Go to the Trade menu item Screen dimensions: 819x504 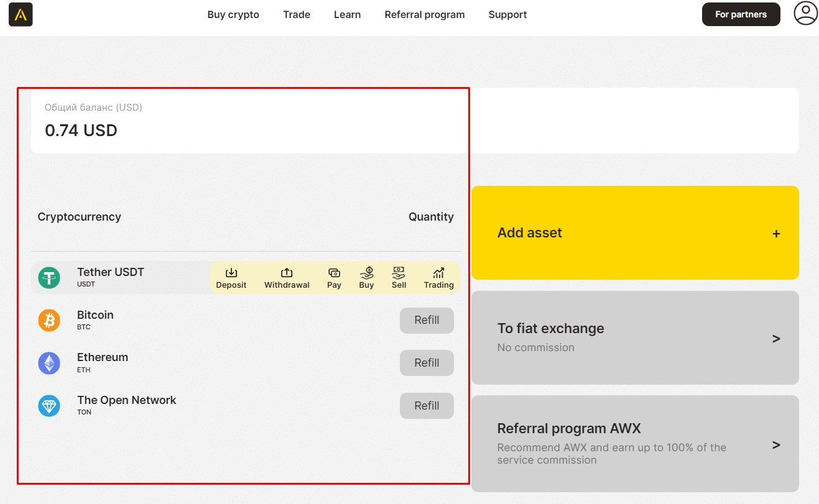[297, 14]
